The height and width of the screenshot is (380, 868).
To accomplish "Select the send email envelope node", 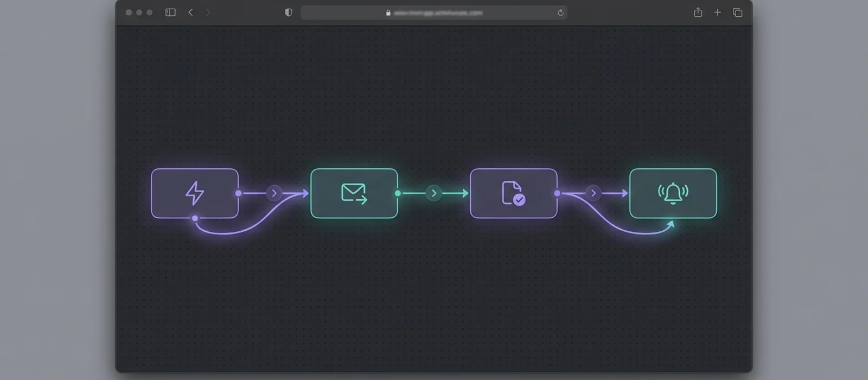I will coord(354,193).
